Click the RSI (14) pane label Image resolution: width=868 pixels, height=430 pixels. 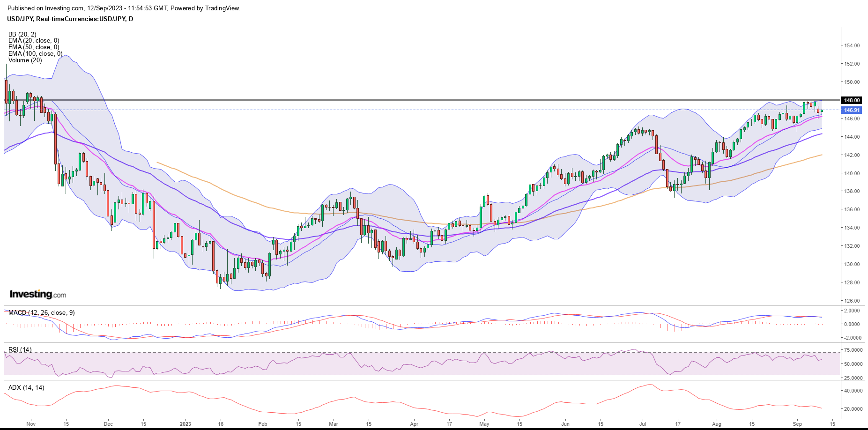coord(20,350)
